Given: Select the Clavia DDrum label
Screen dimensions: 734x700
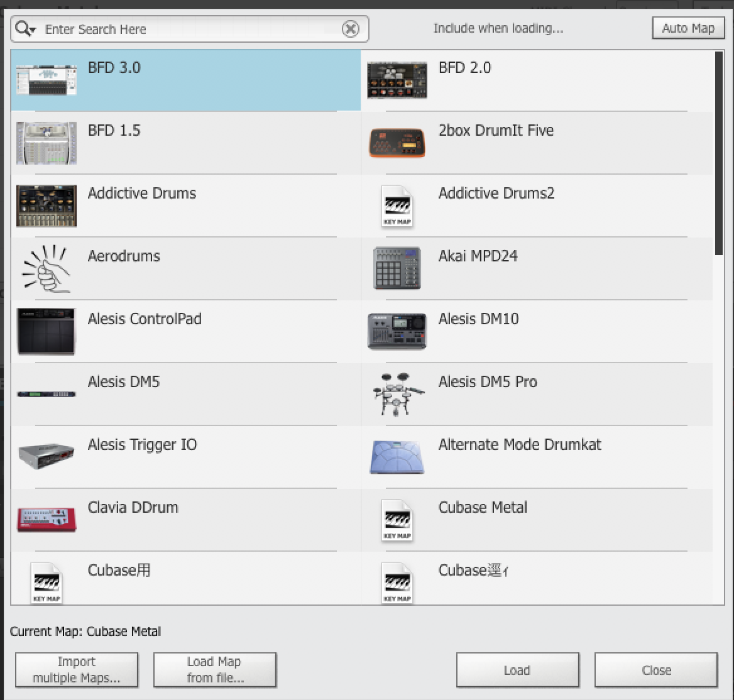Looking at the screenshot, I should tap(133, 507).
